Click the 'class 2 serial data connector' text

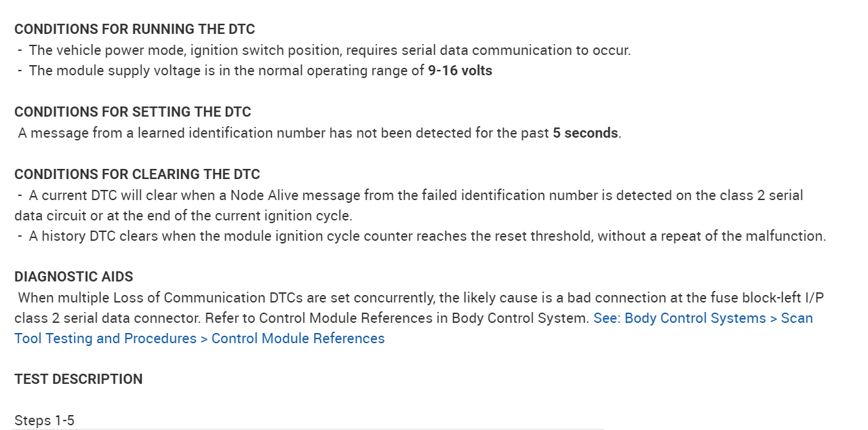(107, 318)
